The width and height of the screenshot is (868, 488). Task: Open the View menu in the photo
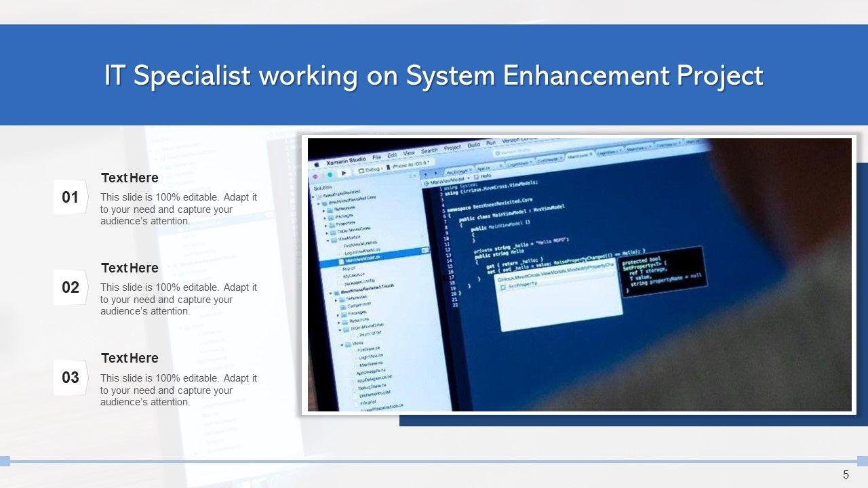pos(409,153)
